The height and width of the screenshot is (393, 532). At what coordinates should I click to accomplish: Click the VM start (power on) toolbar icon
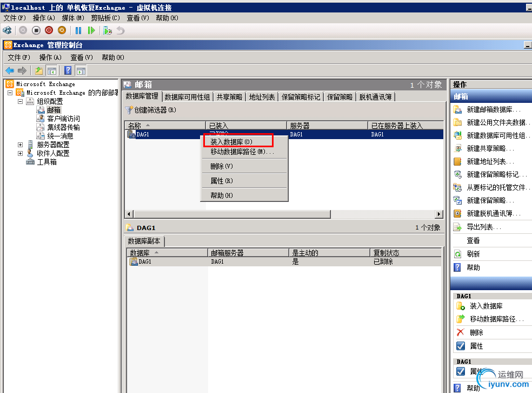tap(23, 30)
